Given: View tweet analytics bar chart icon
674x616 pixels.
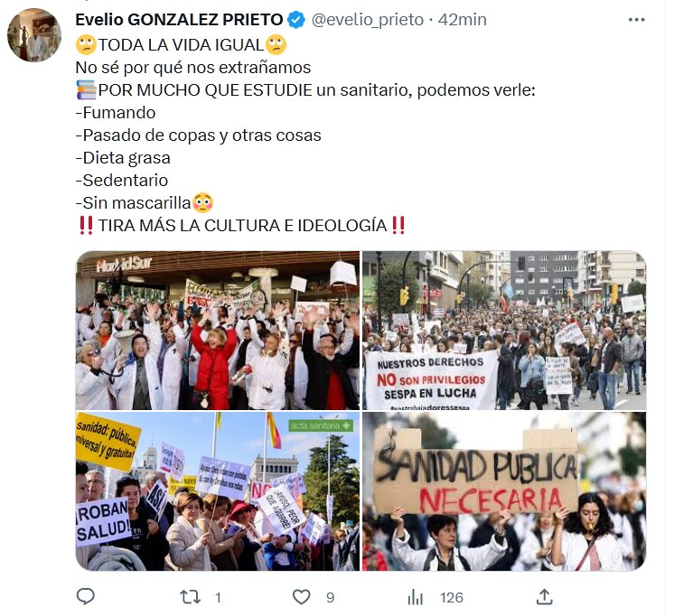Looking at the screenshot, I should [416, 597].
